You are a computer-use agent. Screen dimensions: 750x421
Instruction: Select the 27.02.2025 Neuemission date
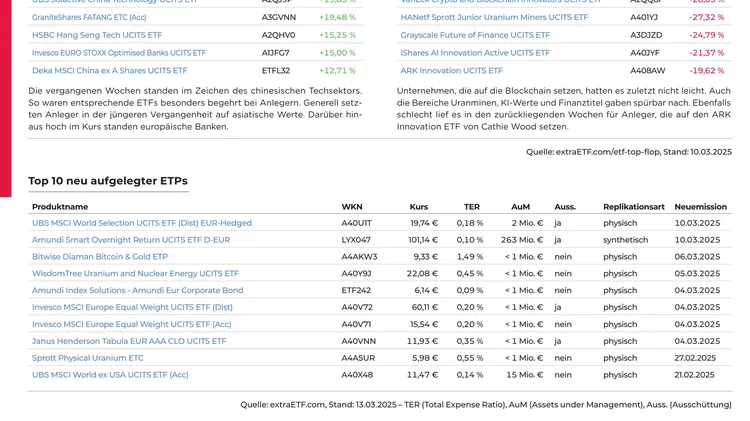pyautogui.click(x=695, y=358)
